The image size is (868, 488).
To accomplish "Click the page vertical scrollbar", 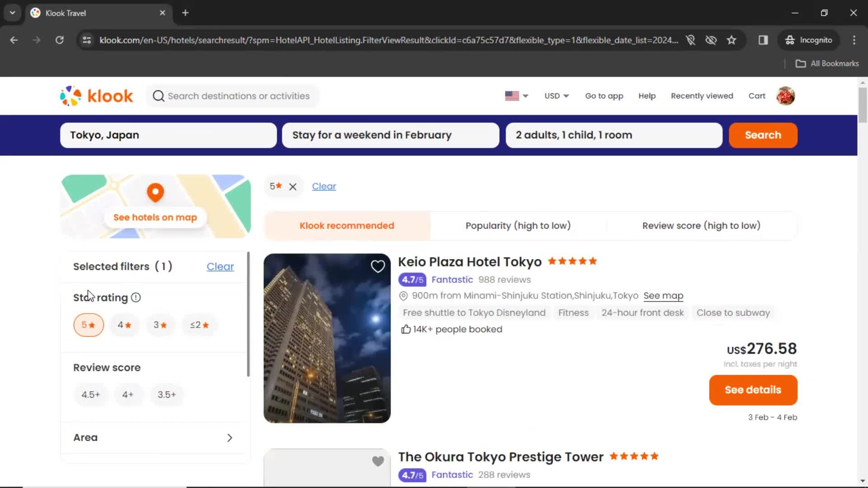I will (x=862, y=105).
